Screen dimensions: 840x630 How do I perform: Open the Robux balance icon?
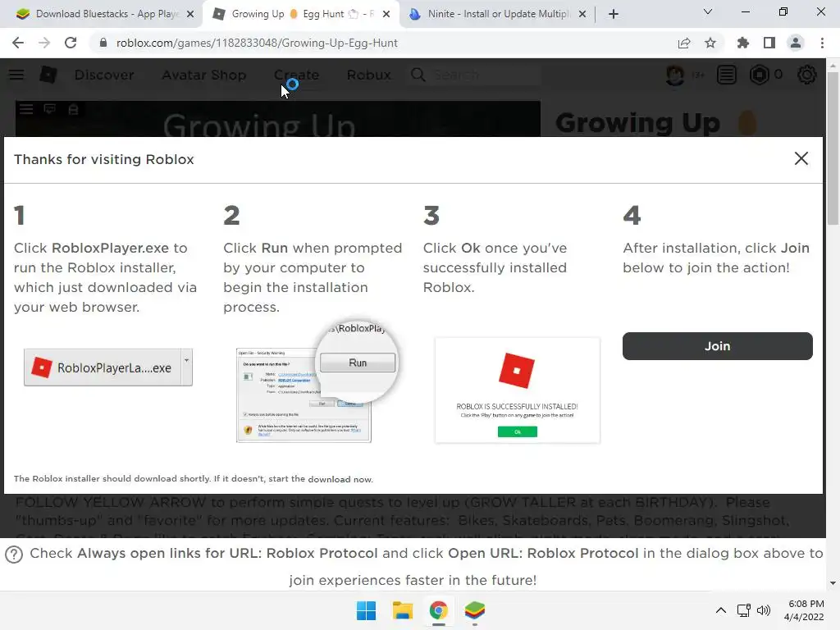tap(759, 75)
